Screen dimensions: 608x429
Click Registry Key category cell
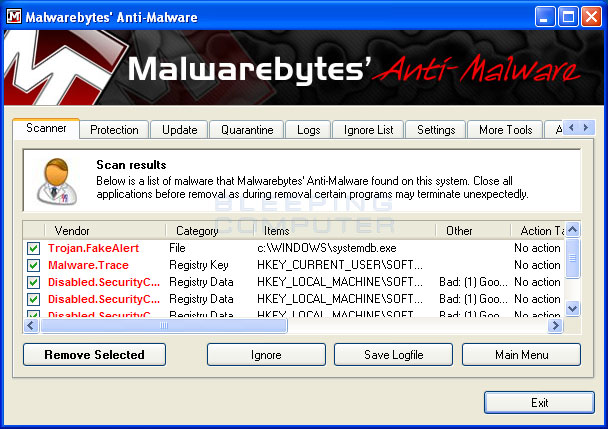pyautogui.click(x=199, y=265)
